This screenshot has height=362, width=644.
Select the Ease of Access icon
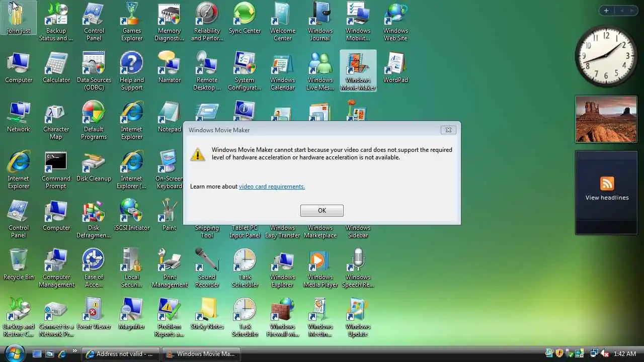pyautogui.click(x=94, y=268)
